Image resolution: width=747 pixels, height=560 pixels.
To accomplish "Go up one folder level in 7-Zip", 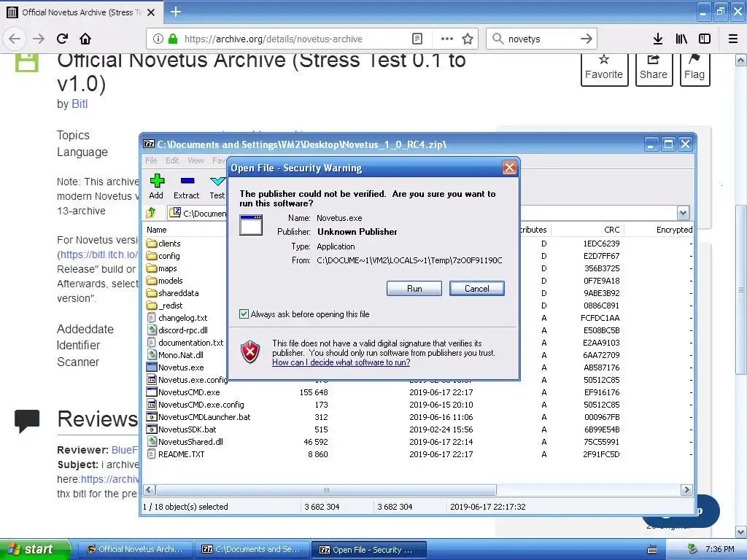I will click(x=152, y=213).
